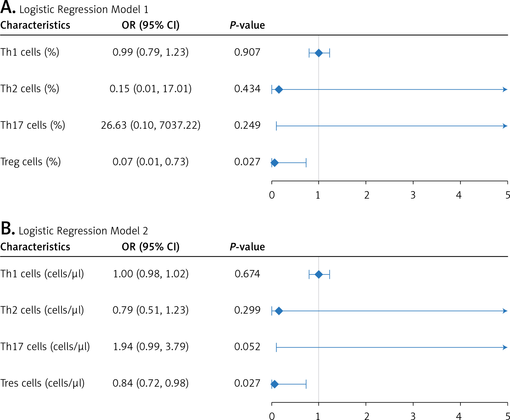Select the Th1 cells (cells/µl) diamond marker

[x=319, y=274]
